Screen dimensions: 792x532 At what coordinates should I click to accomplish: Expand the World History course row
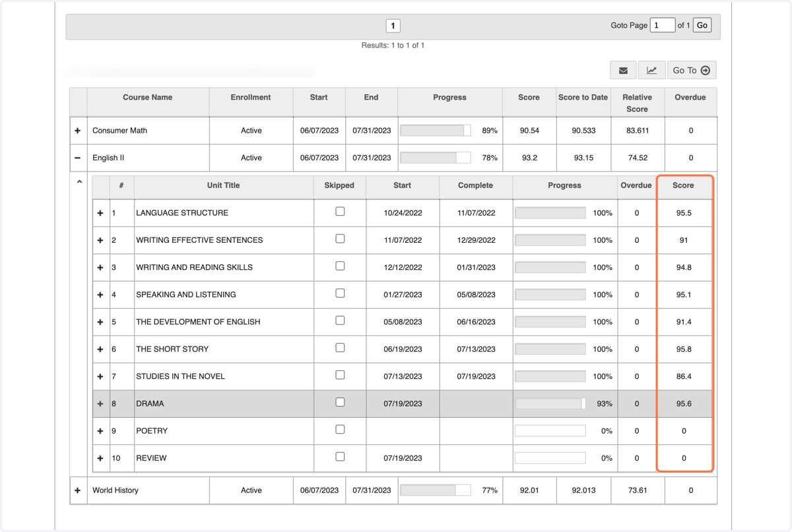coord(78,490)
